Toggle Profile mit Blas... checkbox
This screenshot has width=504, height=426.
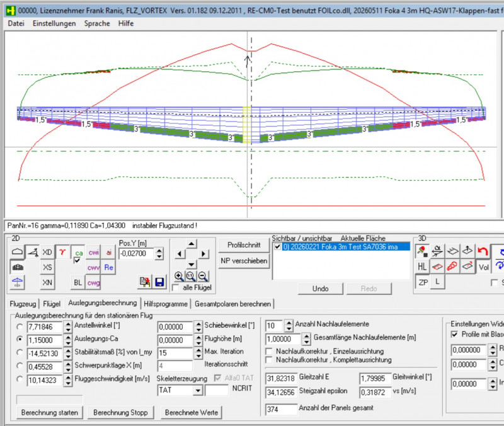(454, 335)
